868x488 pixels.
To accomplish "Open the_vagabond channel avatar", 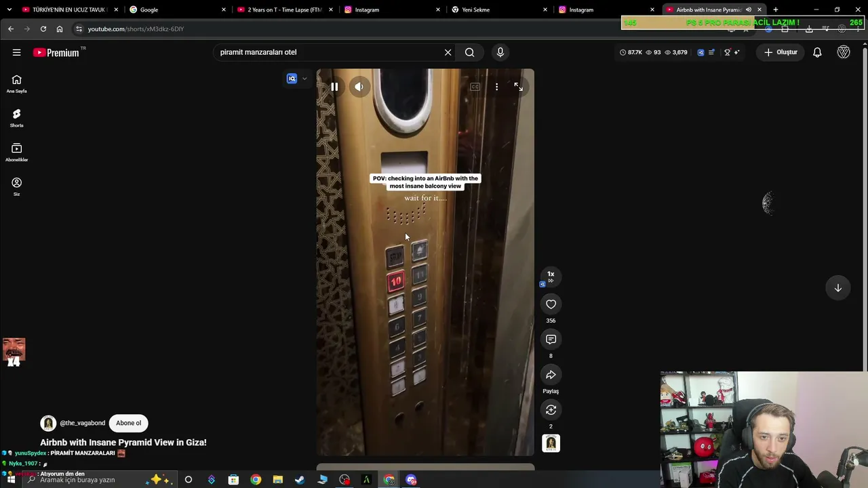I will 48,424.
